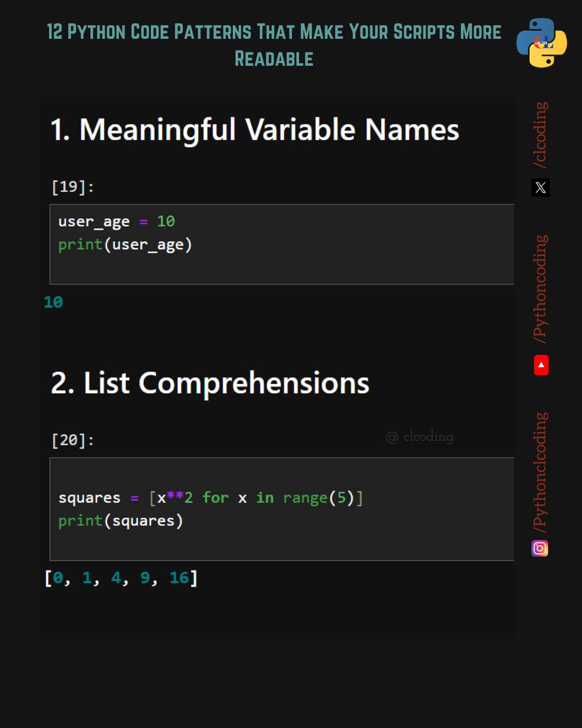582x728 pixels.
Task: Click the [19] cell prompt label
Action: [x=72, y=187]
